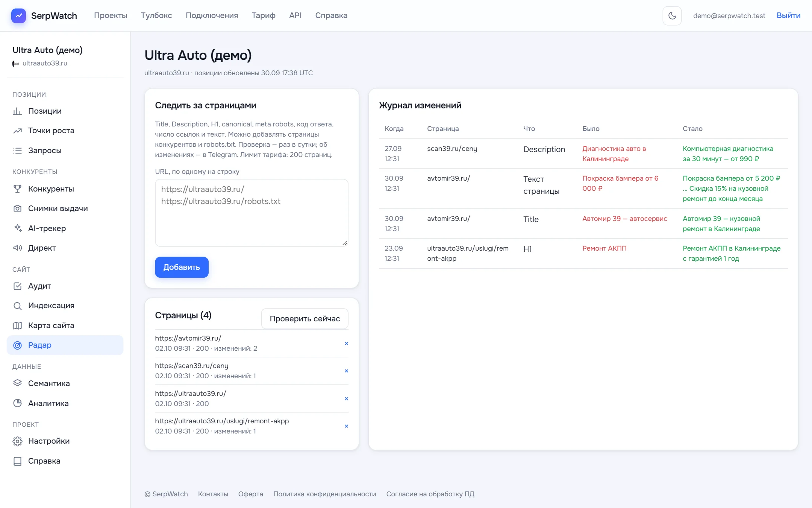Click the demo@serpwatch.test account label

pos(729,15)
